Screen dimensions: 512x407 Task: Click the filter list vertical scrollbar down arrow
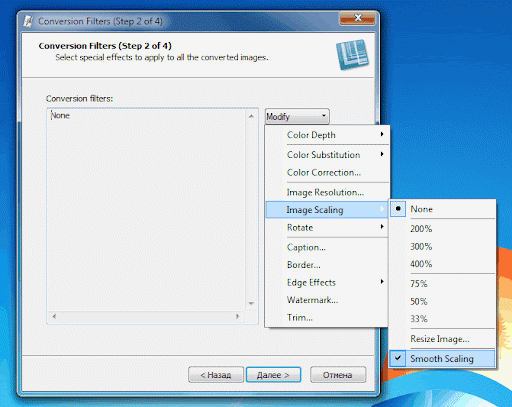pos(251,304)
